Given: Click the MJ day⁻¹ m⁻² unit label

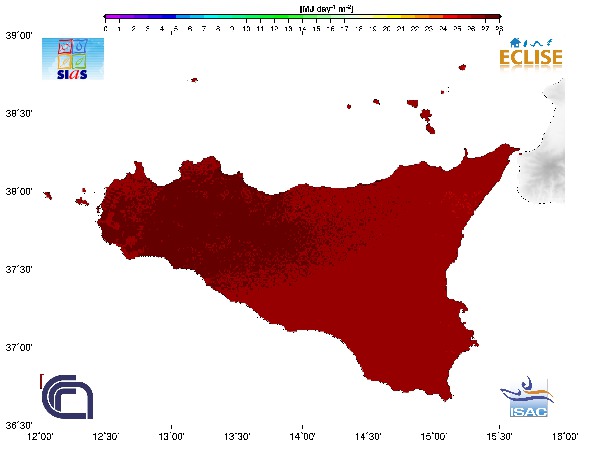Looking at the screenshot, I should tap(326, 8).
